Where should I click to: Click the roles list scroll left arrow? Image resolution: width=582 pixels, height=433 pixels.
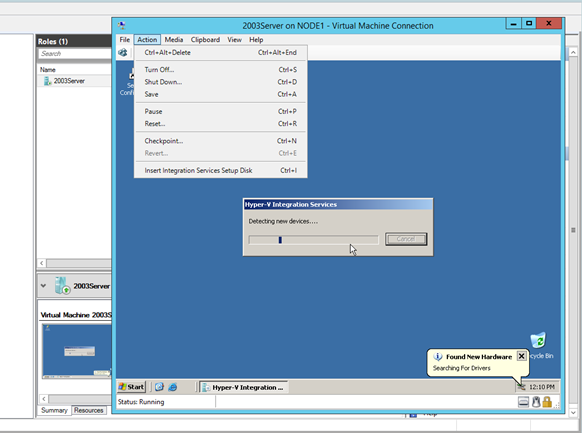tap(42, 263)
